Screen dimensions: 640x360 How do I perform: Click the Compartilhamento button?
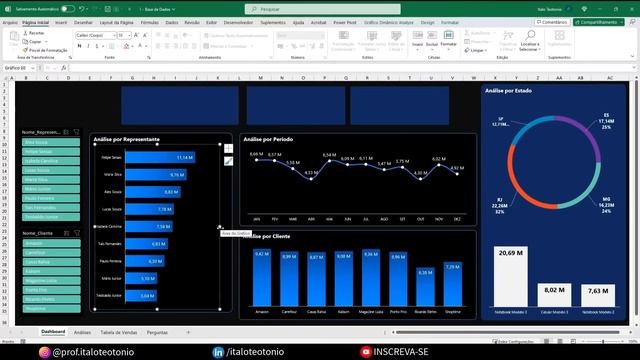pos(598,22)
